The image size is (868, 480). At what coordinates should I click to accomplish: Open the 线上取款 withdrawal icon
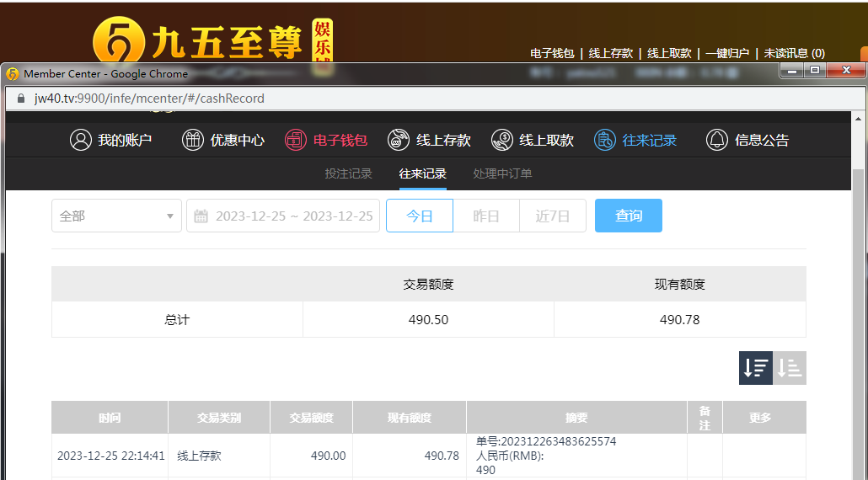coord(501,140)
